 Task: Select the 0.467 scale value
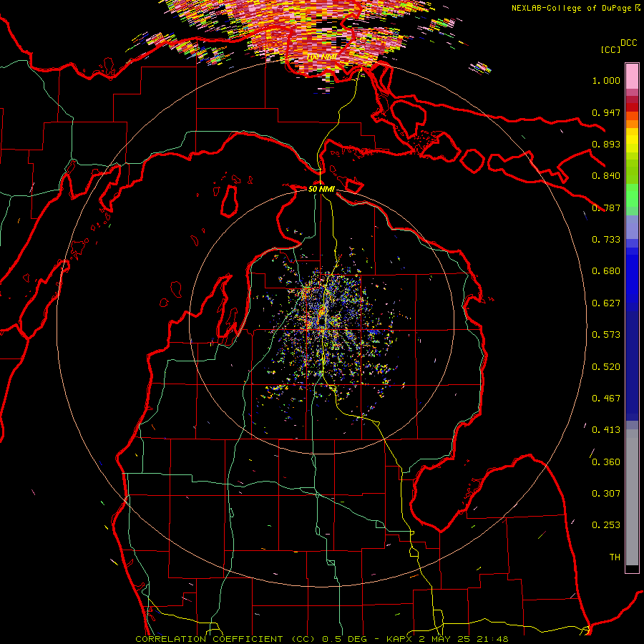606,399
